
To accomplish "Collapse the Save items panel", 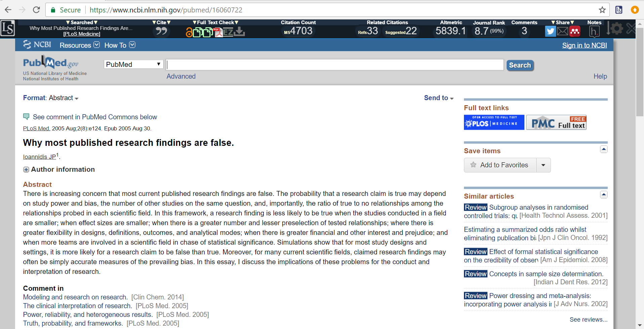I will [x=604, y=149].
